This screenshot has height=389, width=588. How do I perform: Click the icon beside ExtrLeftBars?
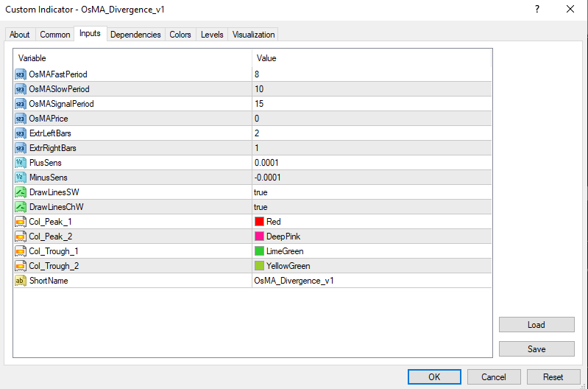tap(21, 133)
